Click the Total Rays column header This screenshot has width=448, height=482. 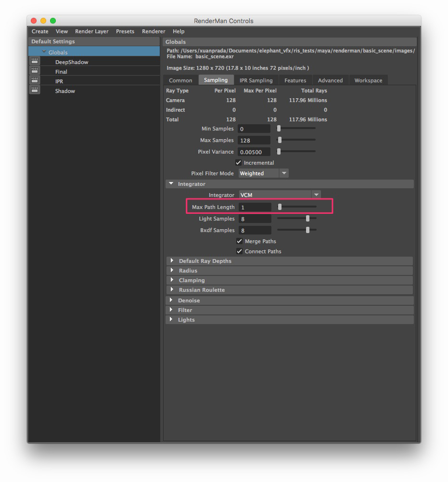coord(314,91)
